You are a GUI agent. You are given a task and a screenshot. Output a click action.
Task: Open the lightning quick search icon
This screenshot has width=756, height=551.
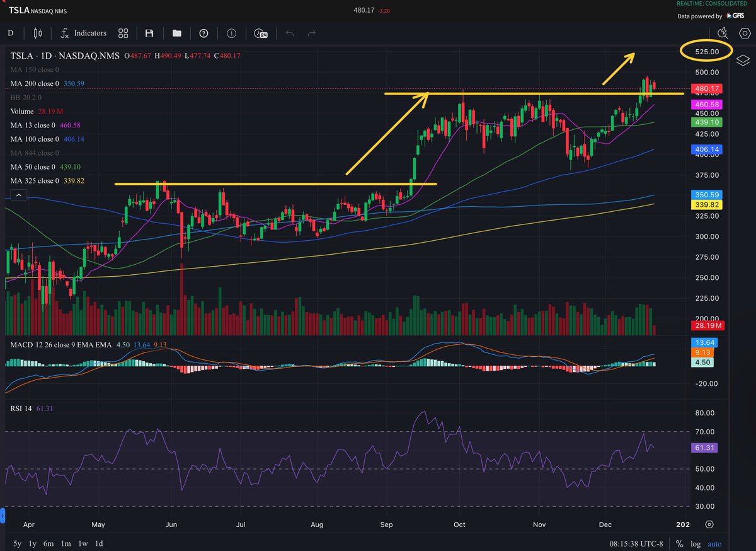point(723,33)
